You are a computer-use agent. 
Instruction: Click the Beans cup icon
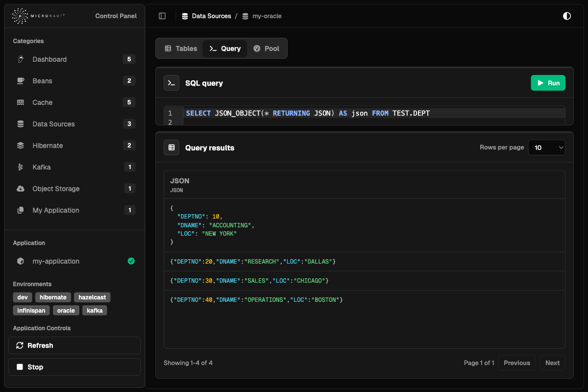[x=21, y=81]
